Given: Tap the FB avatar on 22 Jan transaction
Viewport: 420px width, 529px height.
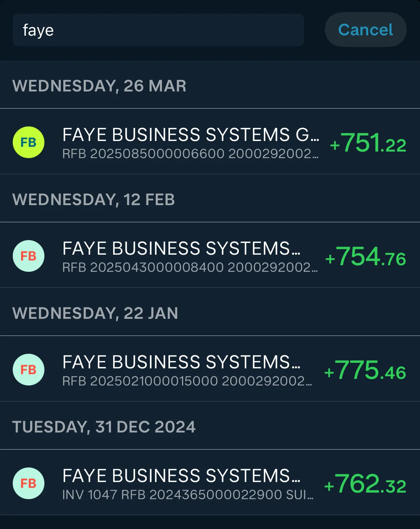Looking at the screenshot, I should (28, 369).
